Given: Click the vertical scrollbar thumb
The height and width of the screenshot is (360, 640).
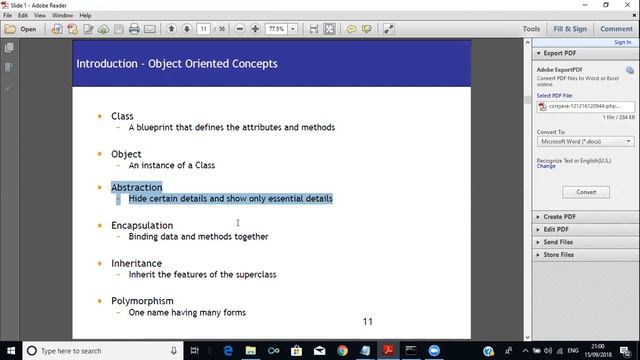Looking at the screenshot, I should (527, 100).
